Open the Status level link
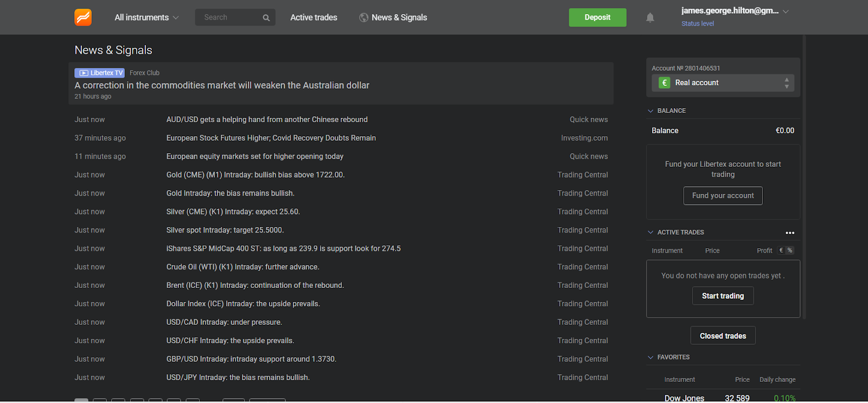868x403 pixels. (698, 24)
